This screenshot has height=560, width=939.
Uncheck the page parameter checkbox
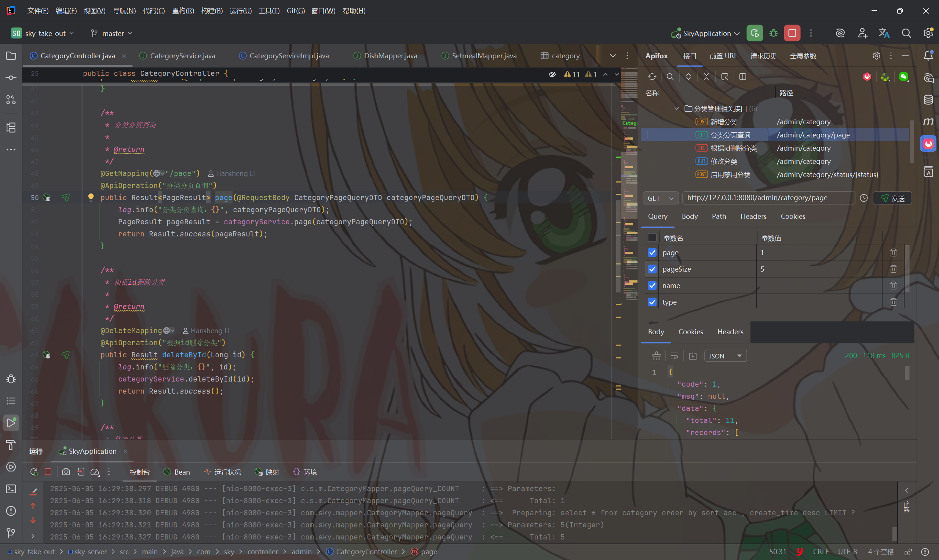click(652, 253)
